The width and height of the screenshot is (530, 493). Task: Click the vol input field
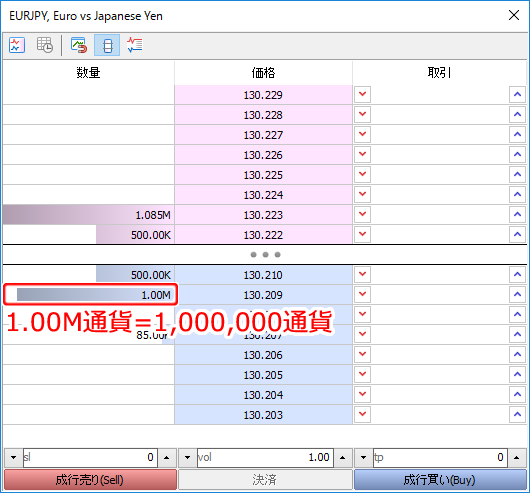tap(265, 458)
